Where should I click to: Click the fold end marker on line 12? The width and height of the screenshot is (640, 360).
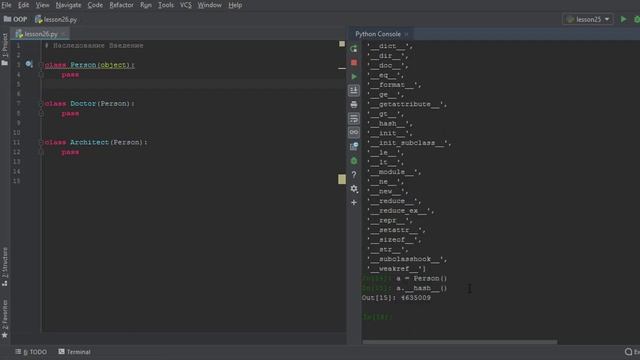(x=41, y=152)
